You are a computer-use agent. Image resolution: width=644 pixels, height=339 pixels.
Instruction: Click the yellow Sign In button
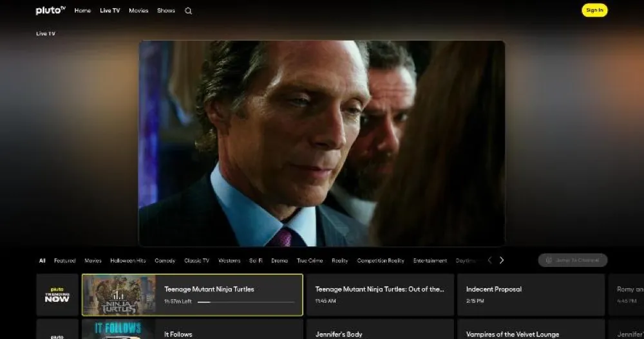click(x=594, y=10)
